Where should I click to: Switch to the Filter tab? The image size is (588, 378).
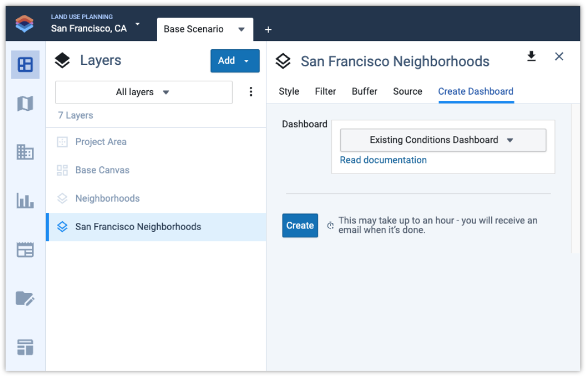coord(325,92)
